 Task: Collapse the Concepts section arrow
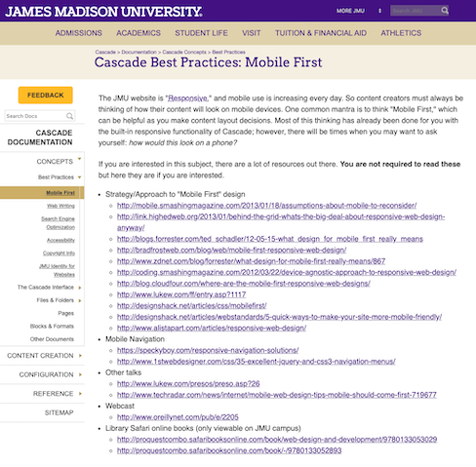(x=79, y=159)
